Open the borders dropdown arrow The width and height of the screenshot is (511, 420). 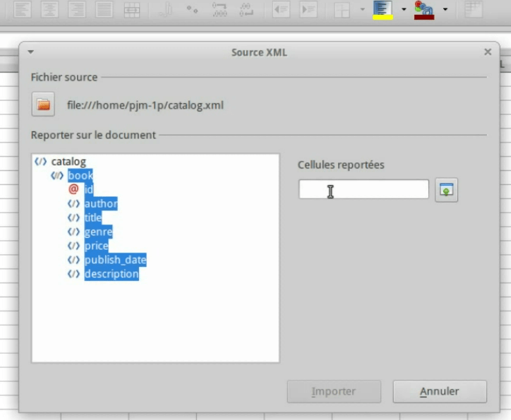pos(362,10)
